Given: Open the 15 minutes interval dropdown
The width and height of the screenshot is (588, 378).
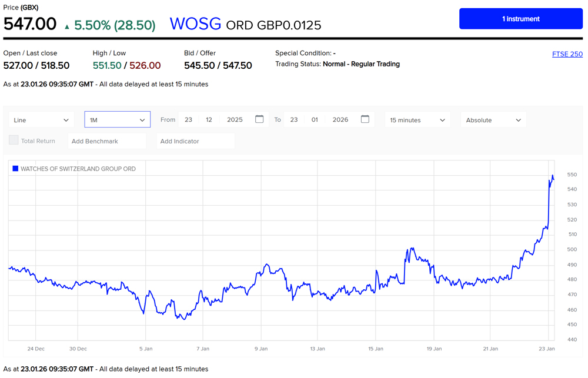Looking at the screenshot, I should pos(416,119).
